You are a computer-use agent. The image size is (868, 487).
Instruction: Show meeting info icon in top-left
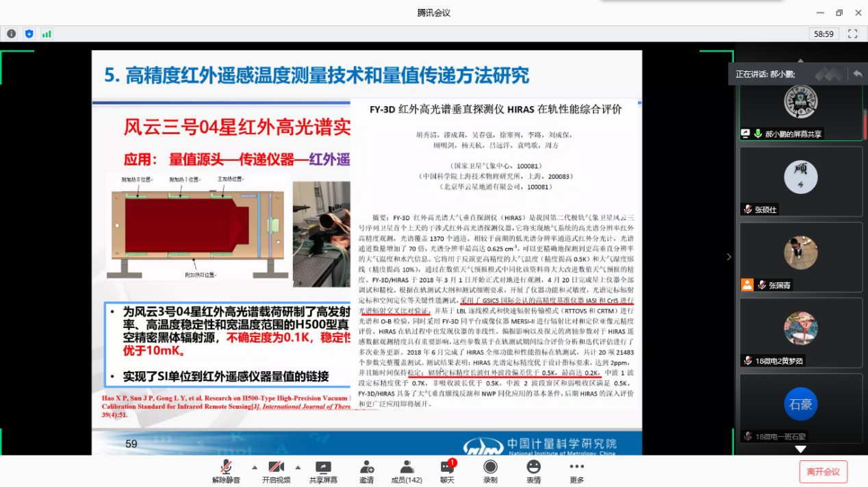click(x=12, y=34)
